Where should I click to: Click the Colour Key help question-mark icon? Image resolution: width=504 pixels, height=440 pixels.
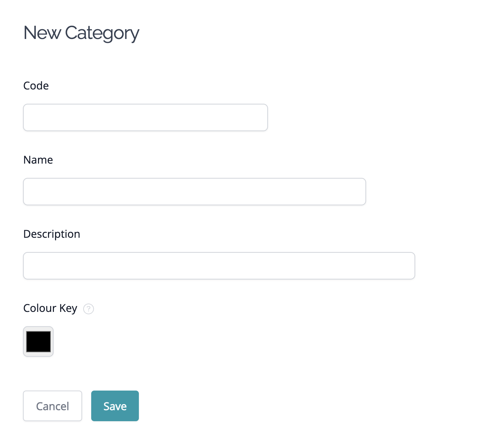point(88,309)
